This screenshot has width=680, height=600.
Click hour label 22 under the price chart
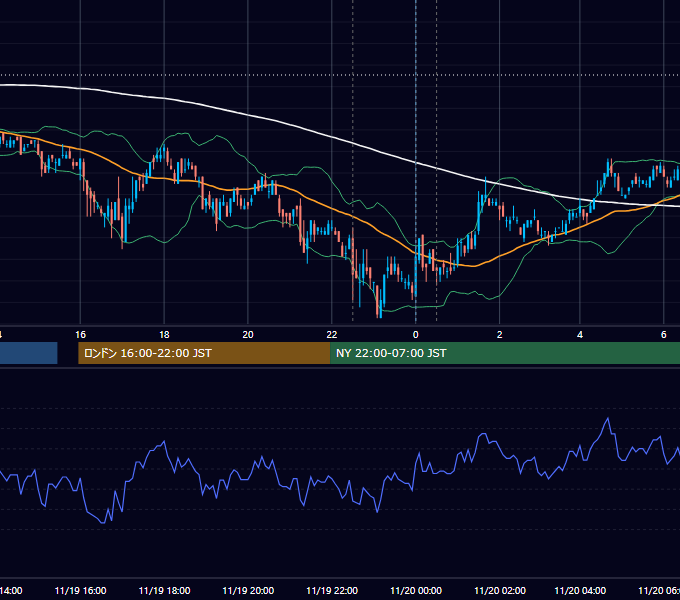(332, 335)
